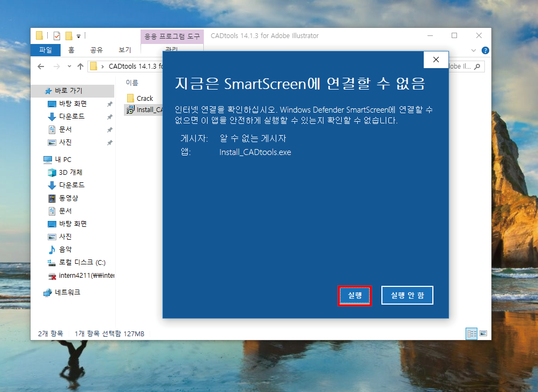Select 3D 개체 under 내 PC
The height and width of the screenshot is (392, 538).
pyautogui.click(x=70, y=173)
